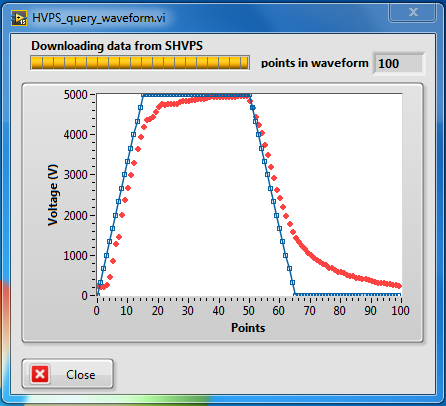Click the Close button text
Image resolution: width=446 pixels, height=406 pixels.
(81, 375)
